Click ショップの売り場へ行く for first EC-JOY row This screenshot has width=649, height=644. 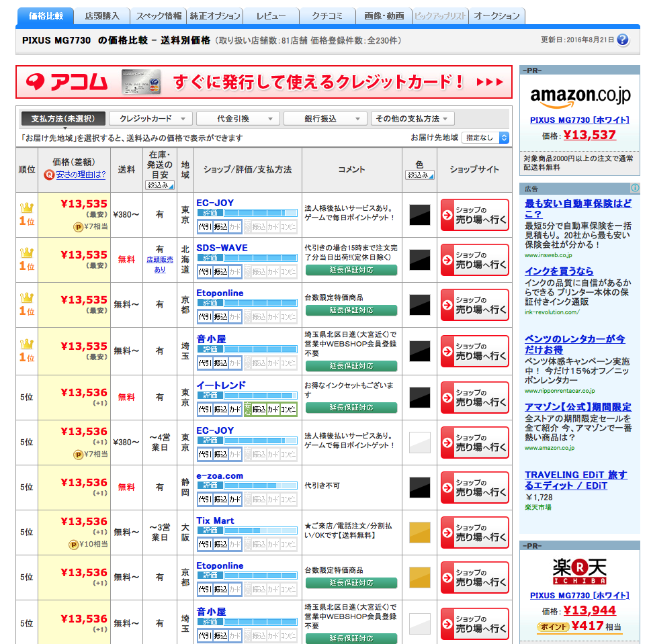475,215
